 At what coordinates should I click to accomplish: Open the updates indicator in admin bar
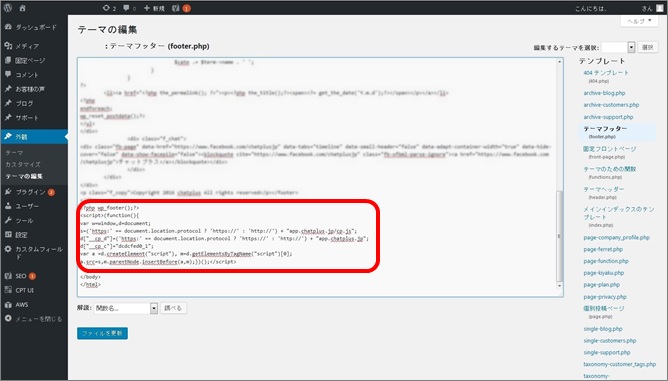[x=109, y=8]
